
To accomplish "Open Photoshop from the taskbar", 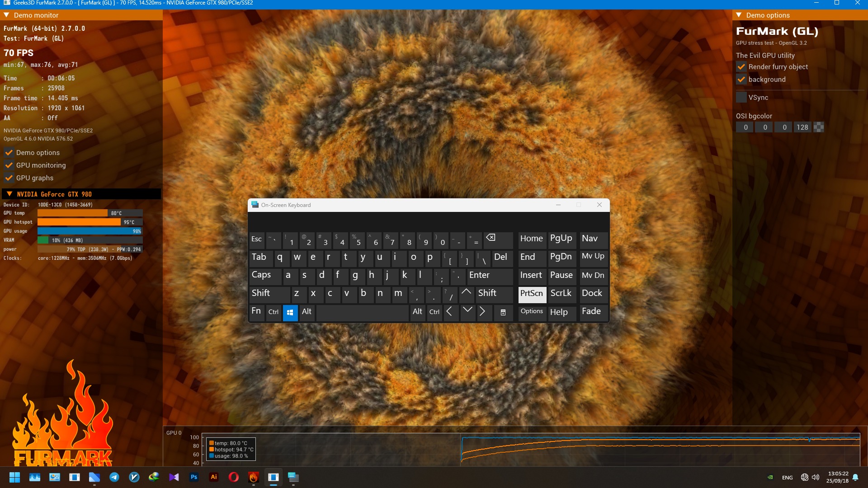I will (194, 477).
